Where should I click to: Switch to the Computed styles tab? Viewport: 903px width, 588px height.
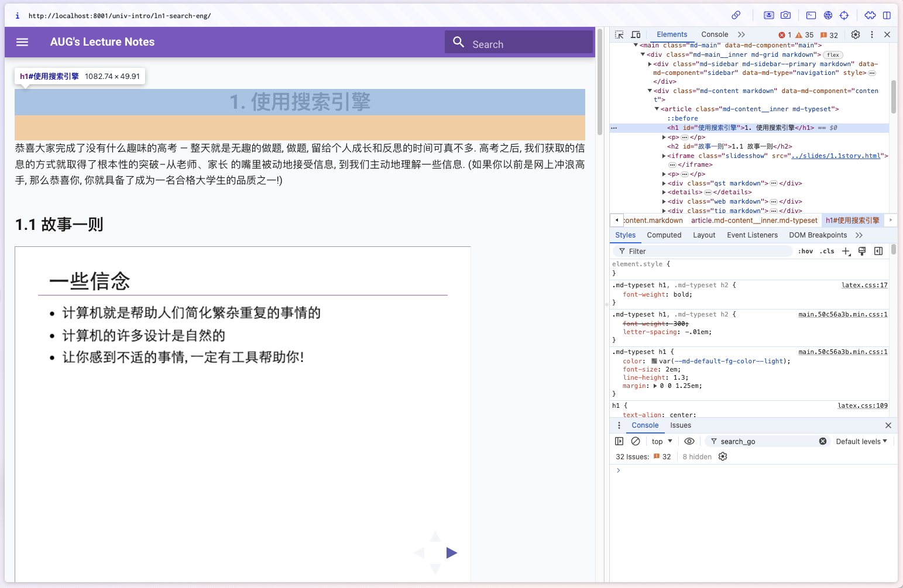click(664, 235)
